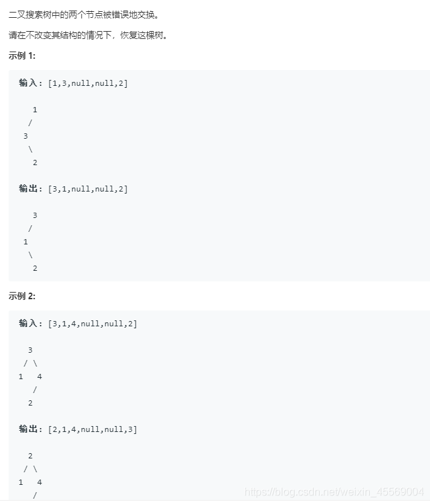Image resolution: width=430 pixels, height=504 pixels.
Task: Click example 1 output array [3,1,null,null,2]
Action: (88, 189)
